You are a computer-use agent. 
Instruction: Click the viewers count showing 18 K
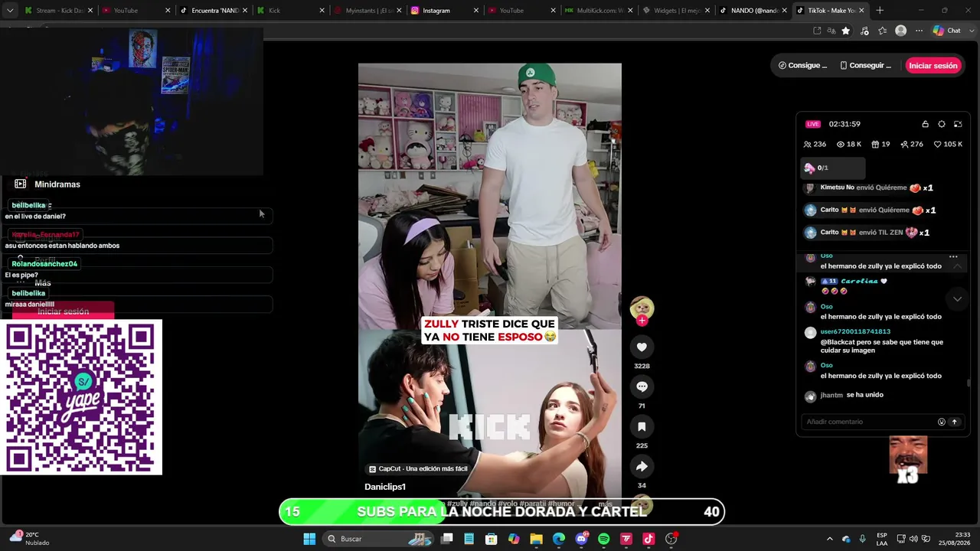[x=848, y=144]
